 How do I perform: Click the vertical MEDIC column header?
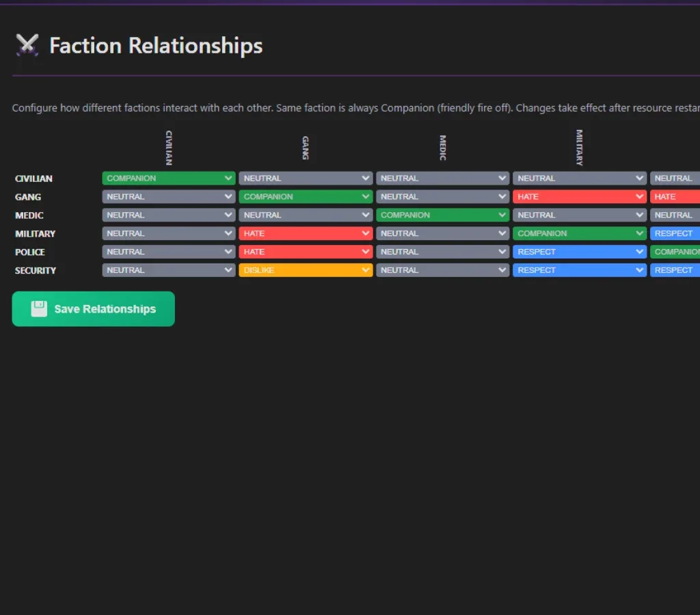click(442, 148)
